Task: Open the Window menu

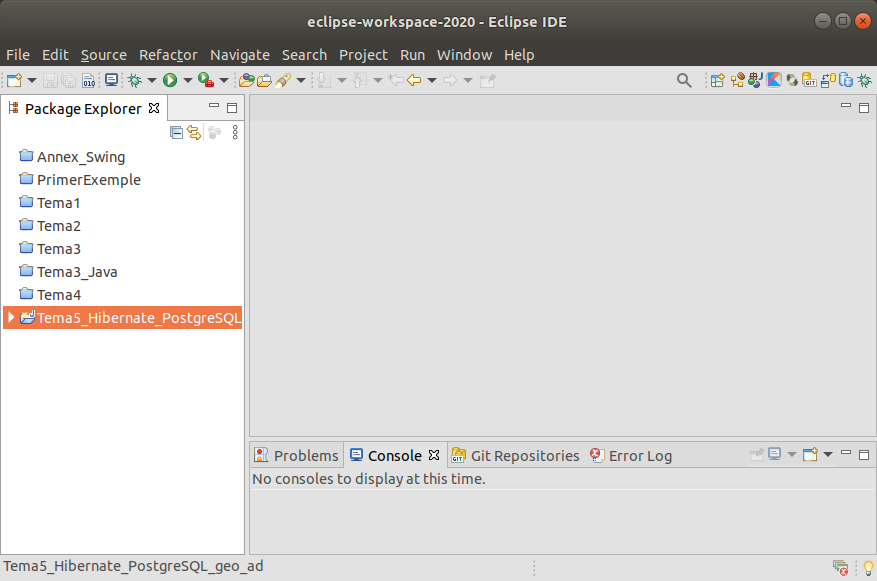Action: 464,55
